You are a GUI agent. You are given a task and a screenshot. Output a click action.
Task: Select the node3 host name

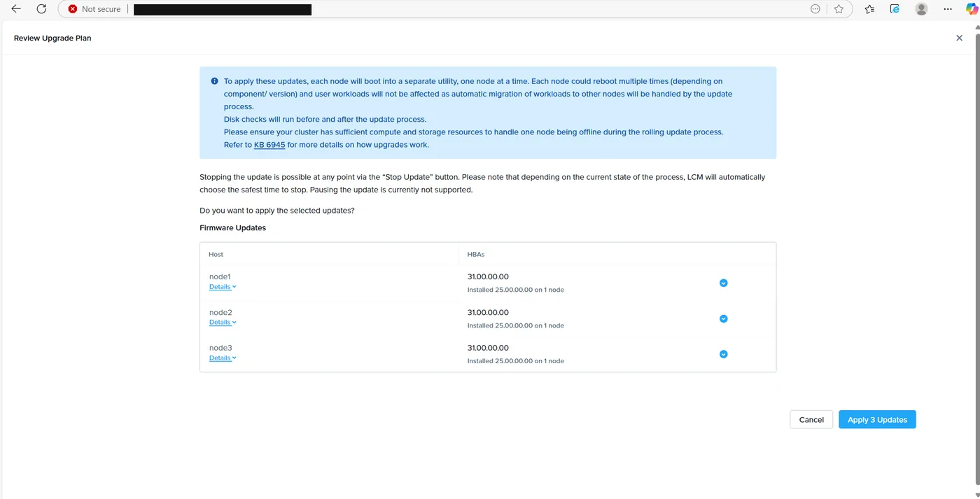220,348
